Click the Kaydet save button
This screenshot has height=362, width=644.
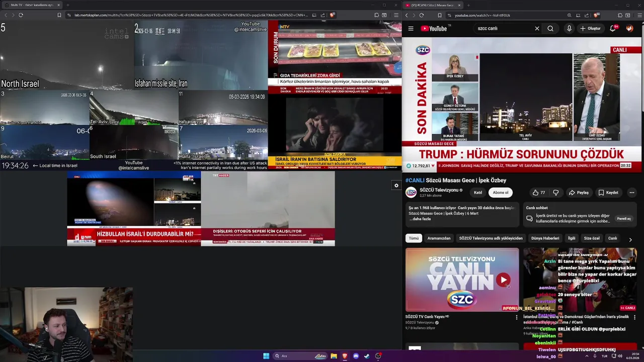point(608,193)
